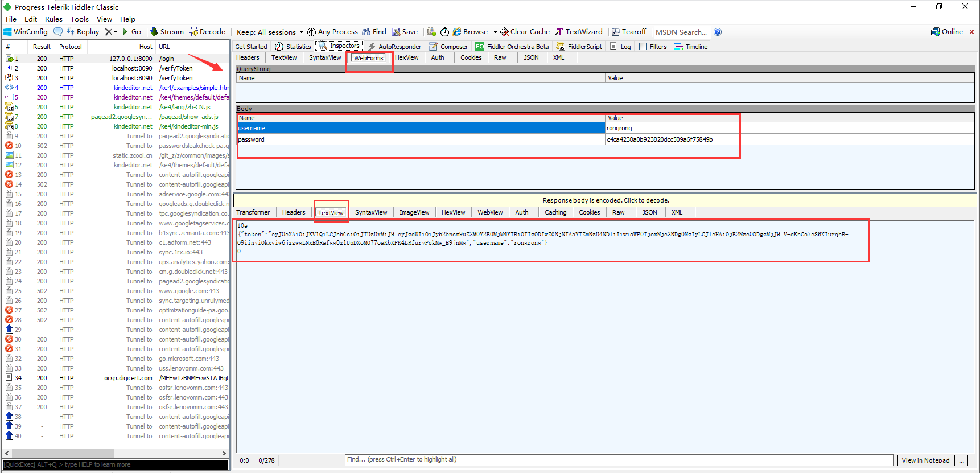Click right arrow of session list scrollbar

224,453
